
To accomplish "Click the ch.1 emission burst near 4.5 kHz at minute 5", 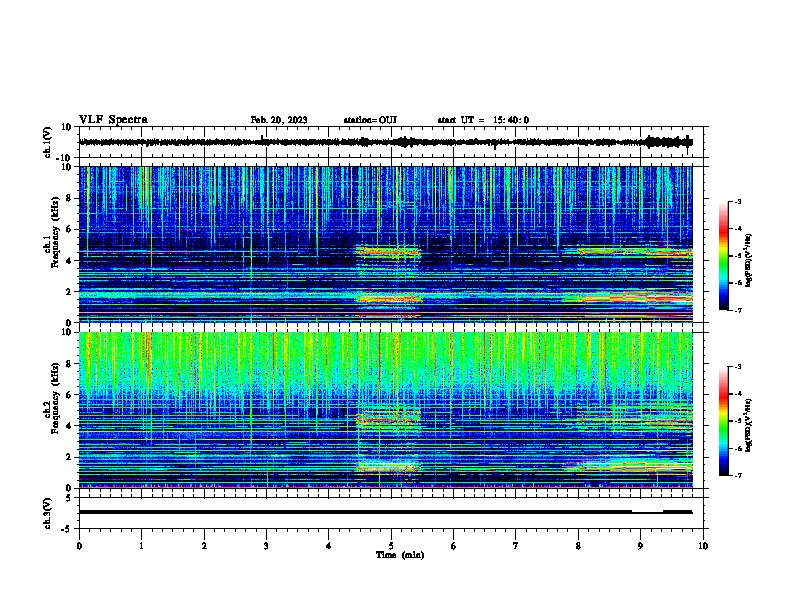I will coord(388,251).
